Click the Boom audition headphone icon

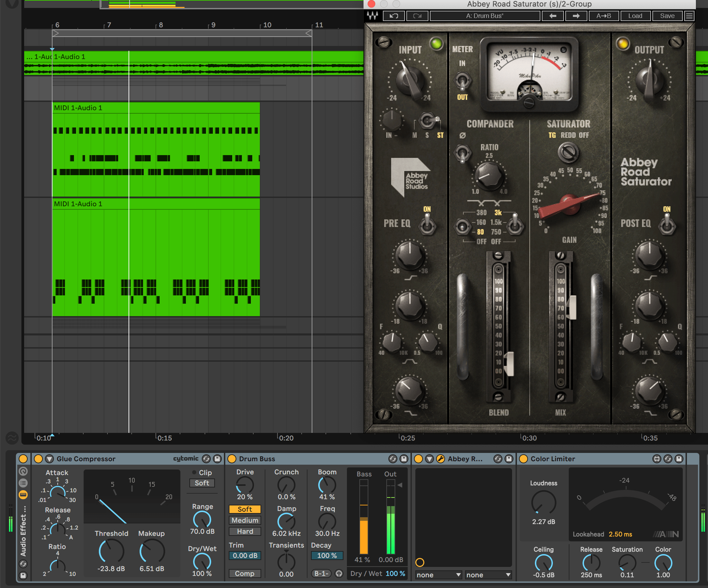[339, 573]
